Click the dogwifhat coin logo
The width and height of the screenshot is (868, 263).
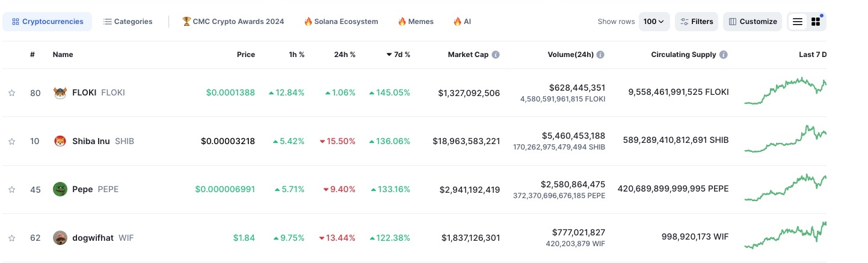[x=60, y=238]
